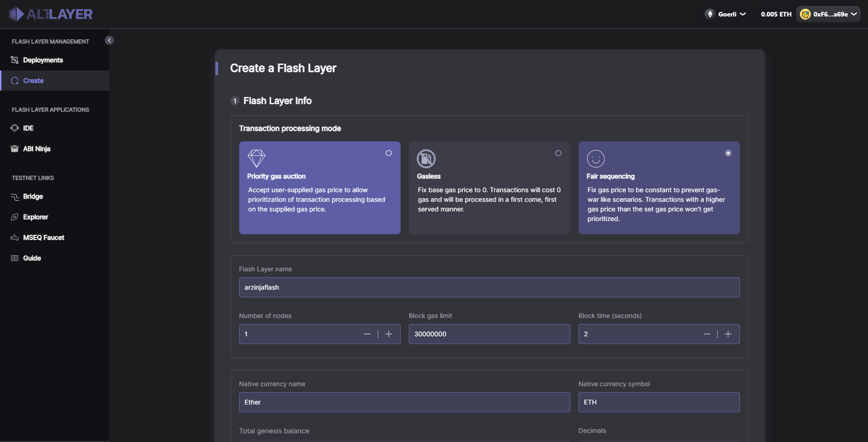The image size is (868, 442).
Task: Open the Bridge testnet link
Action: (x=33, y=196)
